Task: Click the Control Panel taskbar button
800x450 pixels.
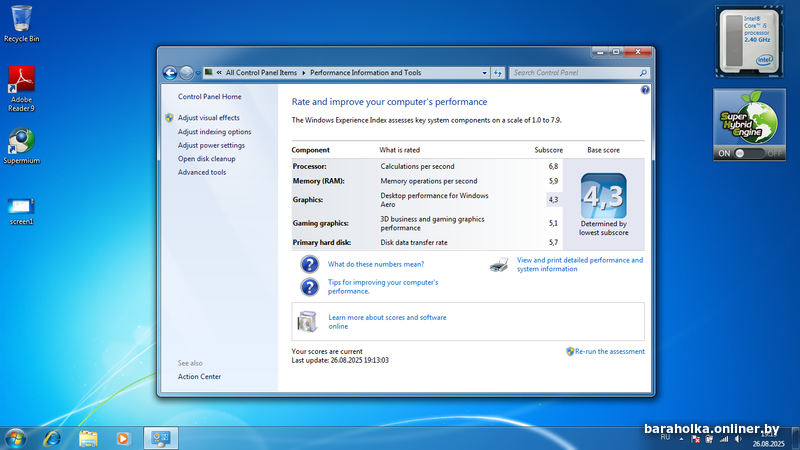Action: coord(161,438)
